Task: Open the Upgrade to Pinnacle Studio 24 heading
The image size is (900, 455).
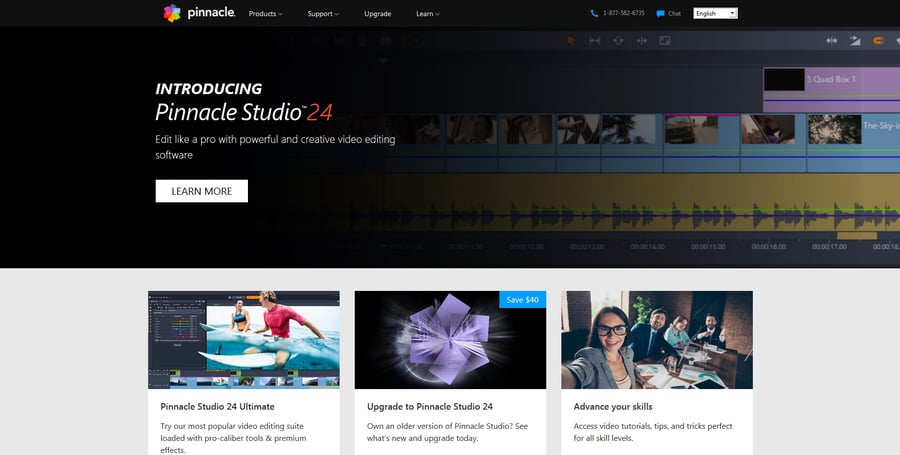Action: pos(430,406)
